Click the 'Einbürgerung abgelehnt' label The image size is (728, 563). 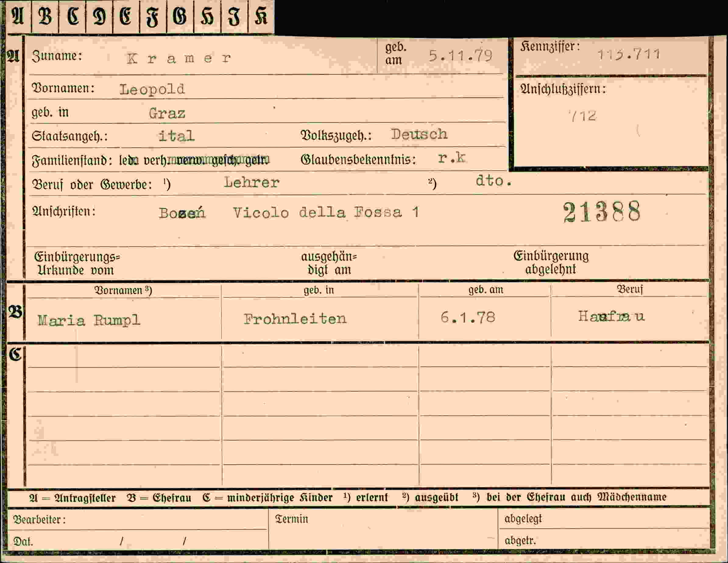pyautogui.click(x=551, y=262)
